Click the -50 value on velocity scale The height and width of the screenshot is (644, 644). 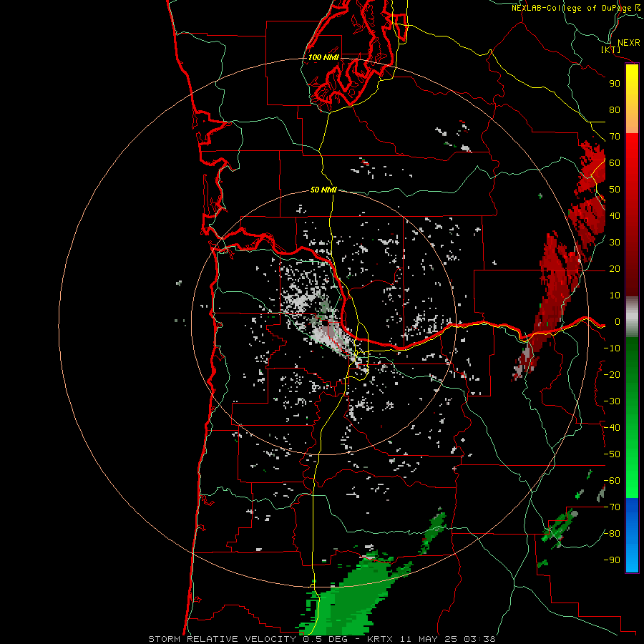(x=612, y=454)
